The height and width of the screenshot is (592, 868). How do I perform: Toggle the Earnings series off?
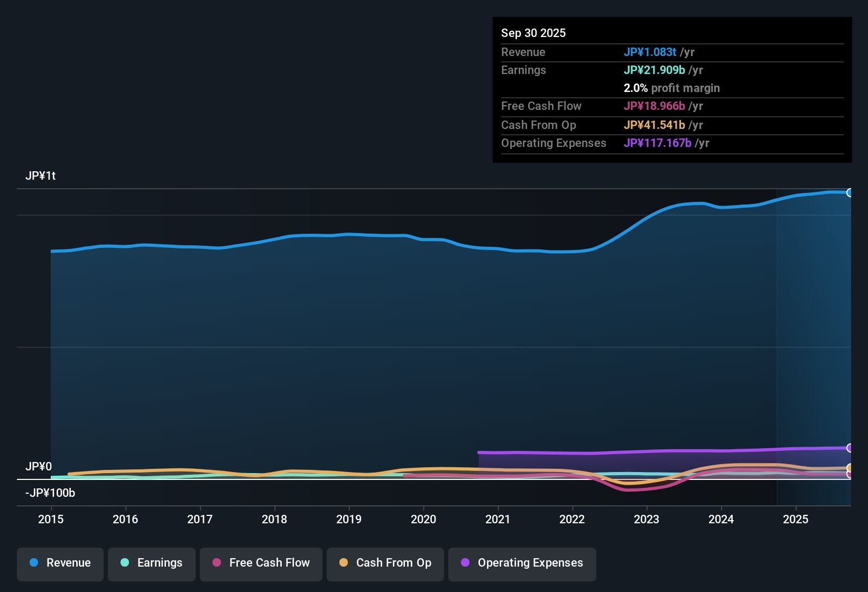[x=151, y=563]
